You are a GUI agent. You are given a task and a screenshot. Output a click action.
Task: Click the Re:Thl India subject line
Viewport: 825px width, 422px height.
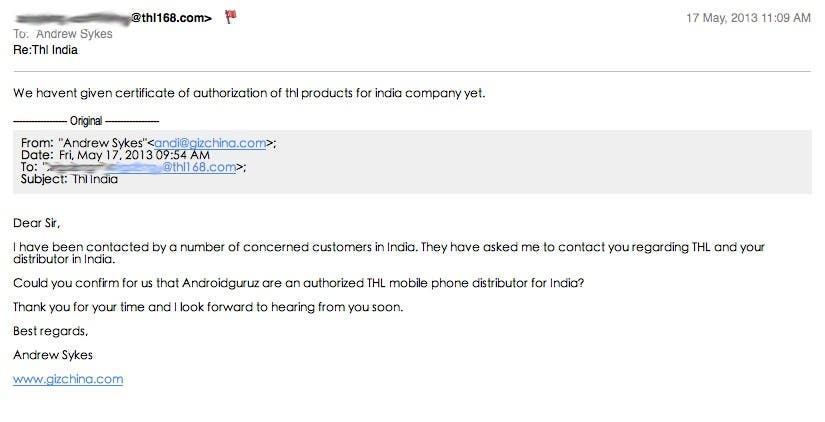pyautogui.click(x=45, y=50)
